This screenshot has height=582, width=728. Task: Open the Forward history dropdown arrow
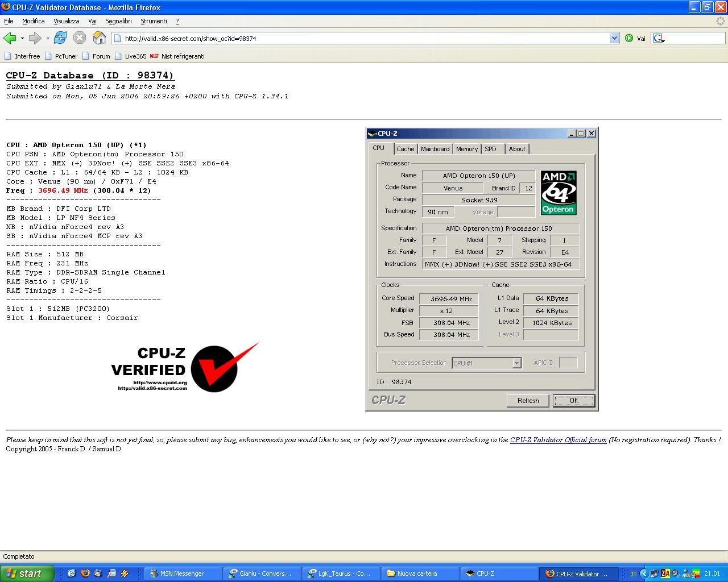pyautogui.click(x=48, y=39)
